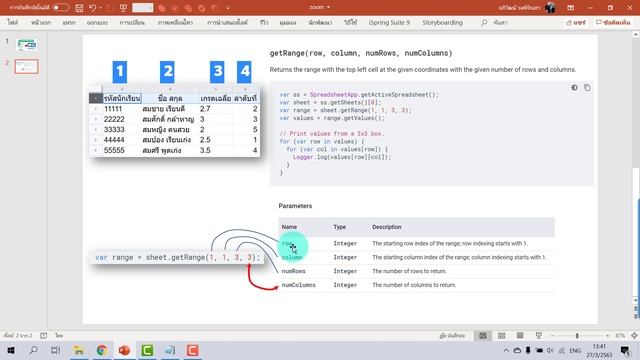Image resolution: width=640 pixels, height=360 pixels.
Task: Switch to the Transitions ribbon tab
Action: (x=132, y=22)
